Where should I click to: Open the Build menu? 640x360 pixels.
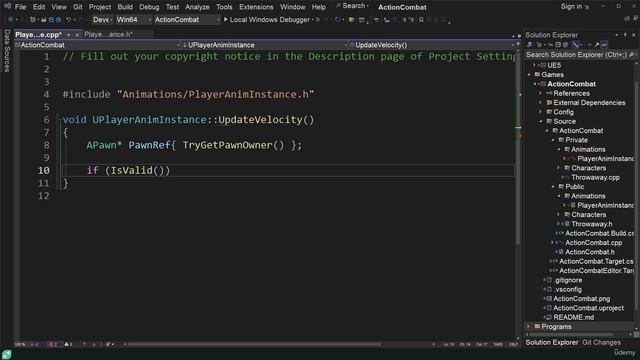coord(125,7)
